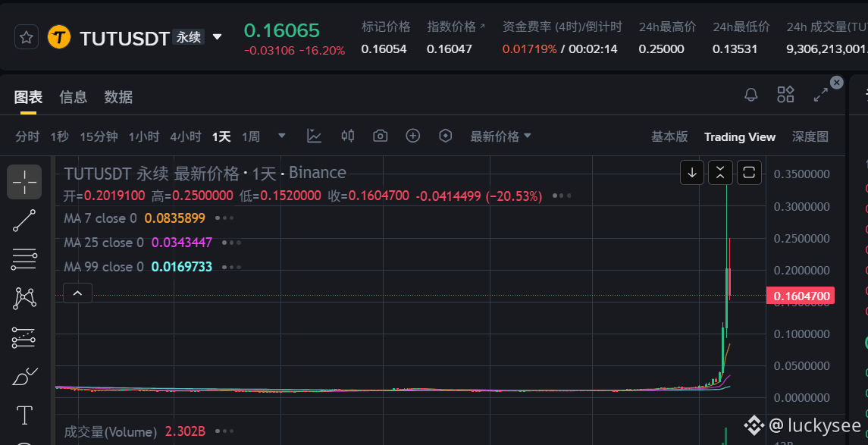Select the brush drawing tool
Image resolution: width=868 pixels, height=445 pixels.
[x=24, y=377]
